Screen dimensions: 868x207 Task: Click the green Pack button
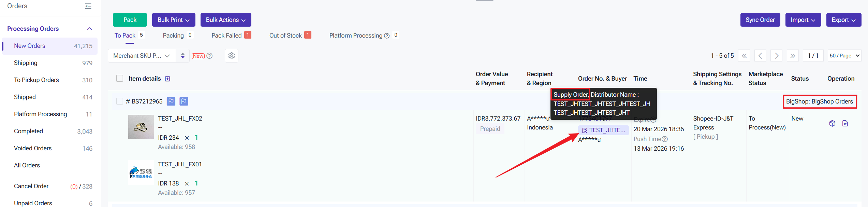[130, 20]
